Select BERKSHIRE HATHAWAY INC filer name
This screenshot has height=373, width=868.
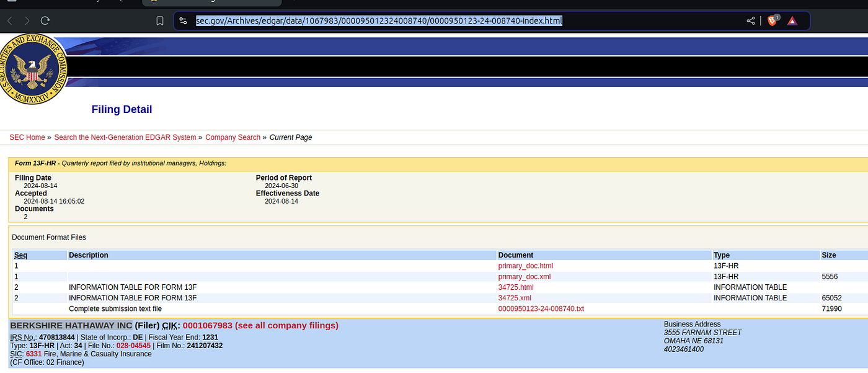point(71,325)
